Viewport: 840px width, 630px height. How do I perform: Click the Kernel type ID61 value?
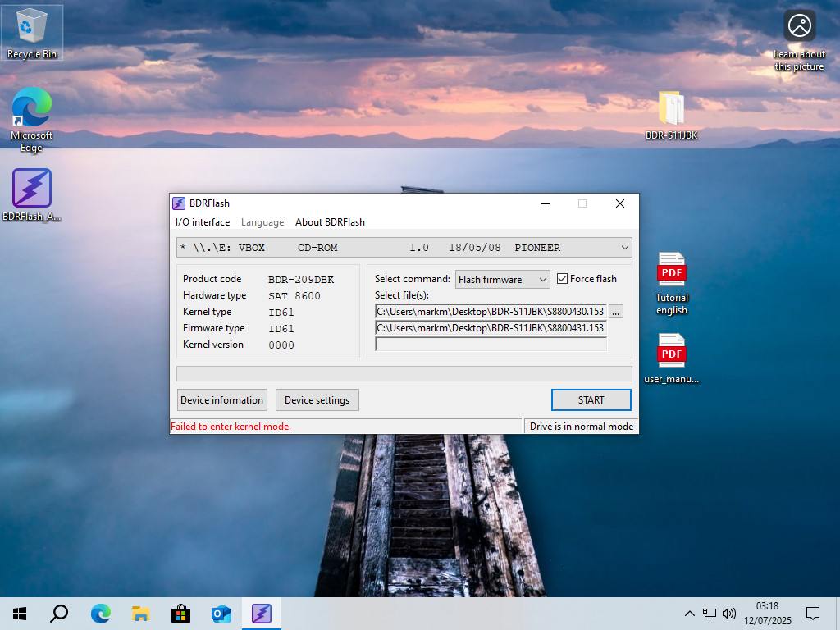click(281, 313)
